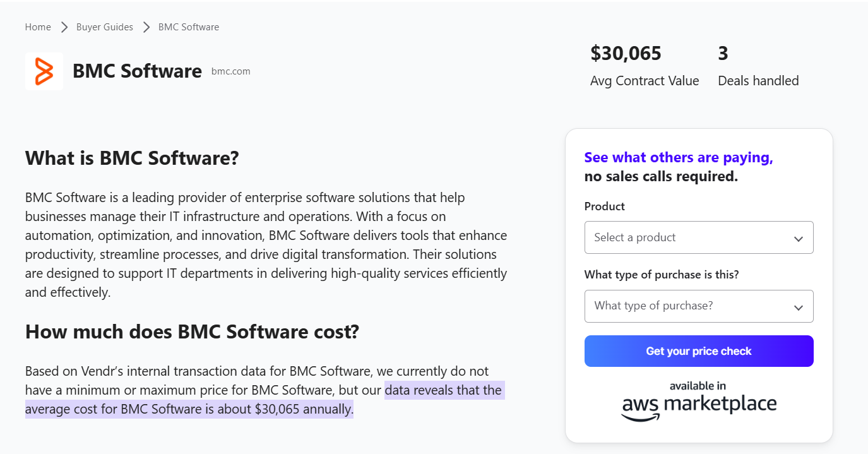Click the highlighted average cost sentence
The width and height of the screenshot is (868, 454).
tap(189, 409)
